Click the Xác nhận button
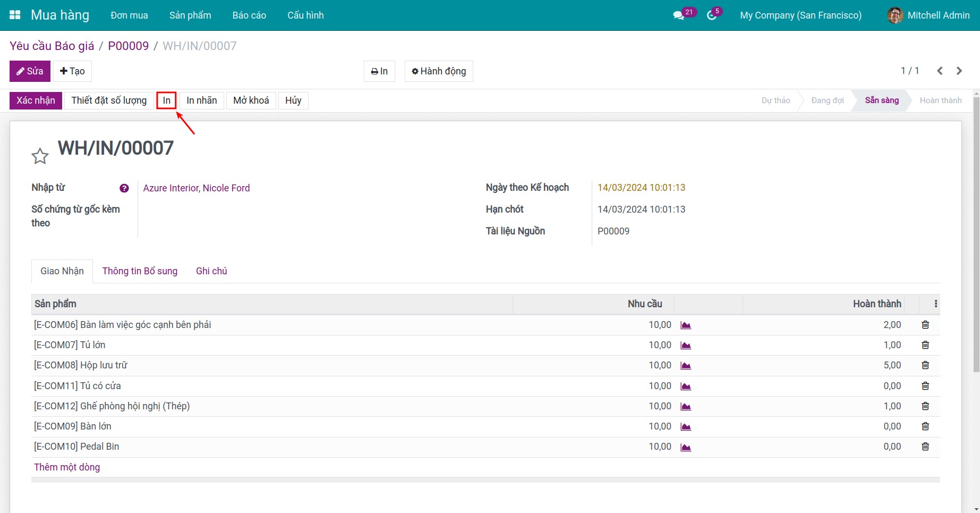 (x=36, y=100)
